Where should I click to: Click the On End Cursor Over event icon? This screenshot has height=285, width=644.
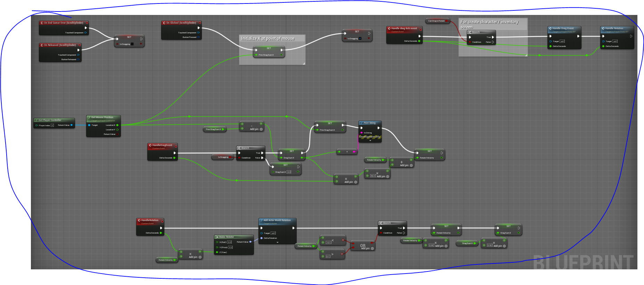[x=42, y=23]
